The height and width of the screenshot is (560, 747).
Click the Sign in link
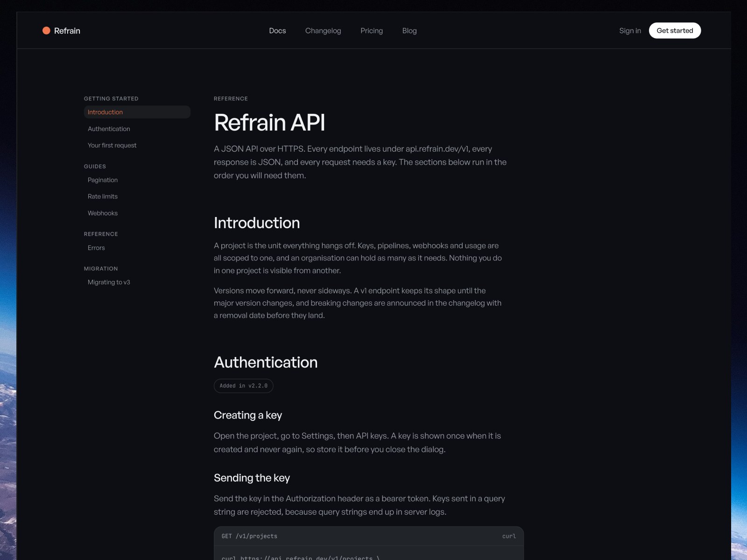coord(630,30)
